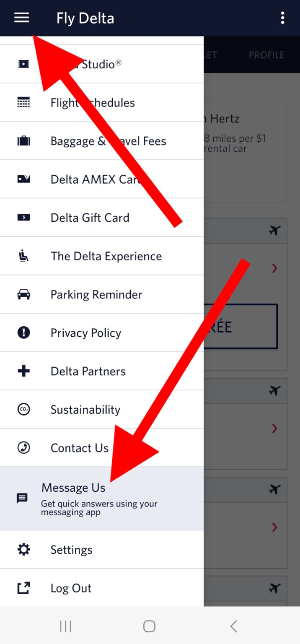Viewport: 300px width, 644px height.
Task: Switch to the PROFILE tab
Action: [267, 55]
